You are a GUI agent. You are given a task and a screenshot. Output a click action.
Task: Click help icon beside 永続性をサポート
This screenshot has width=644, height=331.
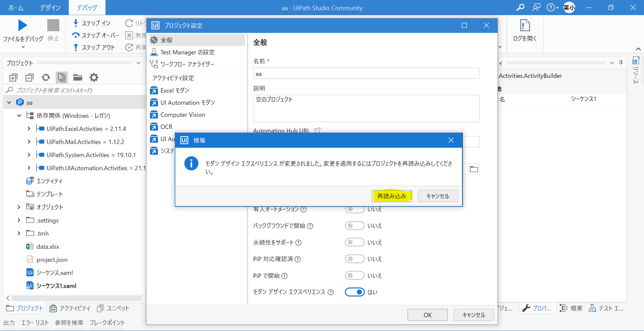(298, 242)
